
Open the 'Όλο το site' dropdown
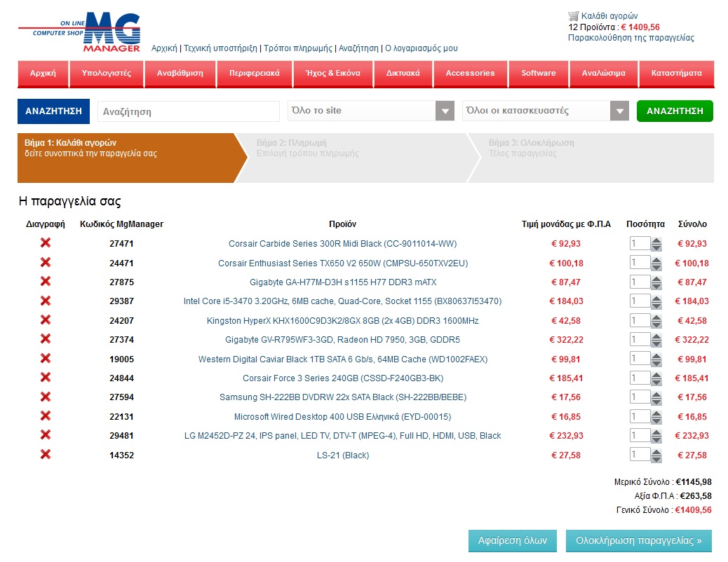pos(371,111)
